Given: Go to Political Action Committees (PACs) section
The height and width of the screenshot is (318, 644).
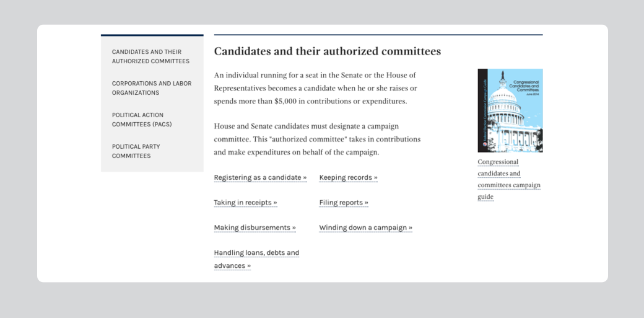Looking at the screenshot, I should 142,120.
